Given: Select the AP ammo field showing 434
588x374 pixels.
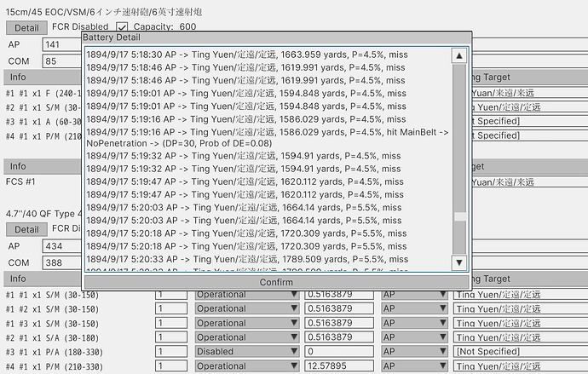Looking at the screenshot, I should pos(61,245).
